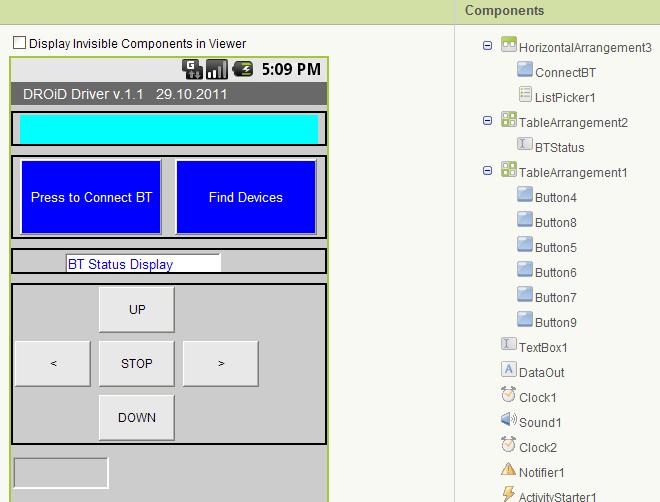
Task: Select the ListPicker1 component icon
Action: click(525, 96)
